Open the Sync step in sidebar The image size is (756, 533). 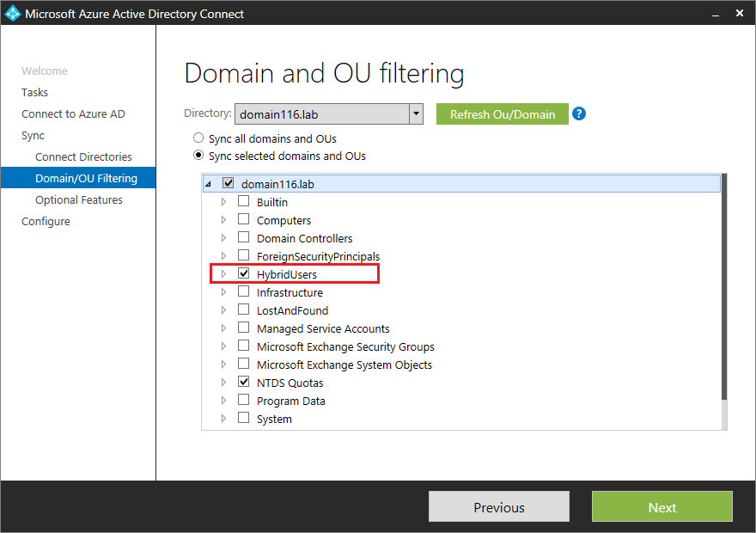pos(33,136)
